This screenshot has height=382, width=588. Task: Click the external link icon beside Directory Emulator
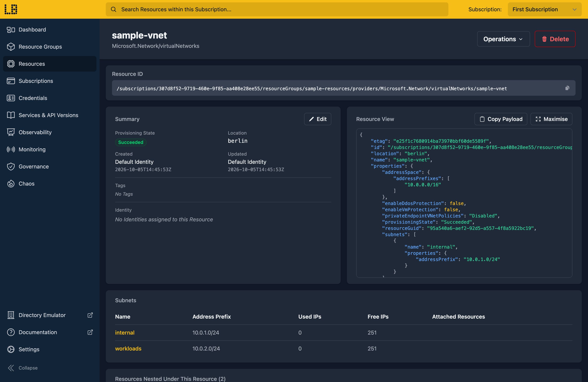coord(90,315)
